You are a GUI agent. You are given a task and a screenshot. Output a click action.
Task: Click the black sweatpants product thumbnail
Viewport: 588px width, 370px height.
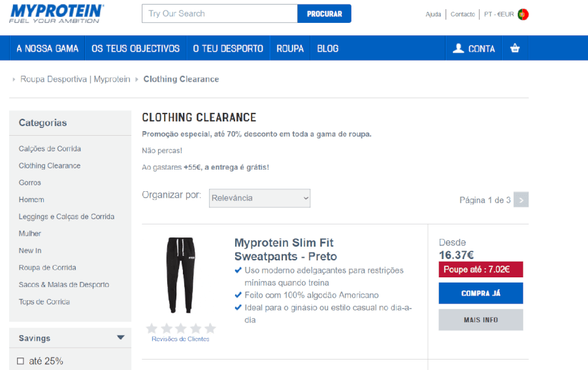[x=180, y=275]
